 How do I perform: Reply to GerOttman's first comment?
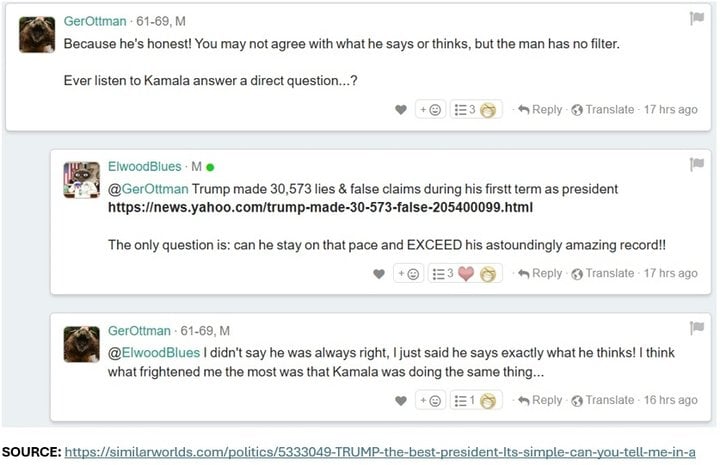coord(540,110)
